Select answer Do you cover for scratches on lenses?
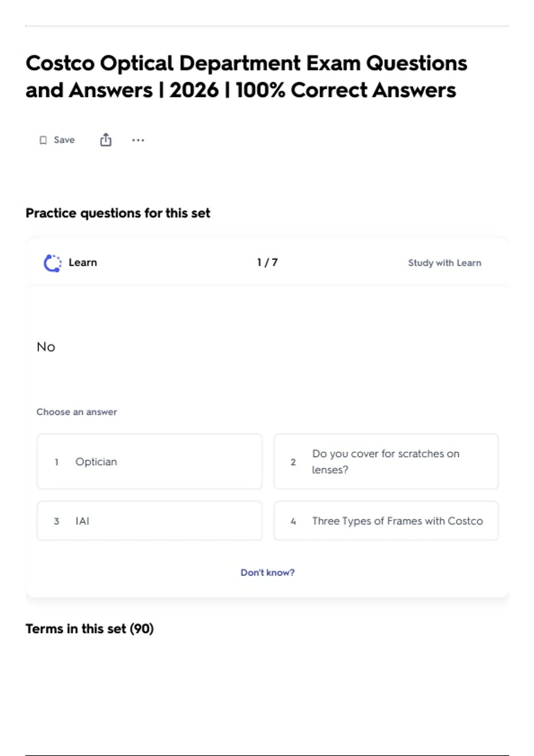 [x=386, y=462]
